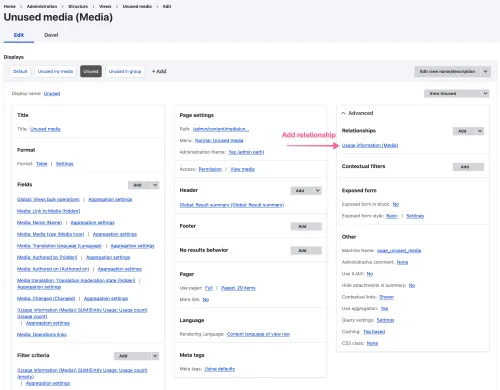
Task: Open Media: Name field link
Action: click(40, 223)
